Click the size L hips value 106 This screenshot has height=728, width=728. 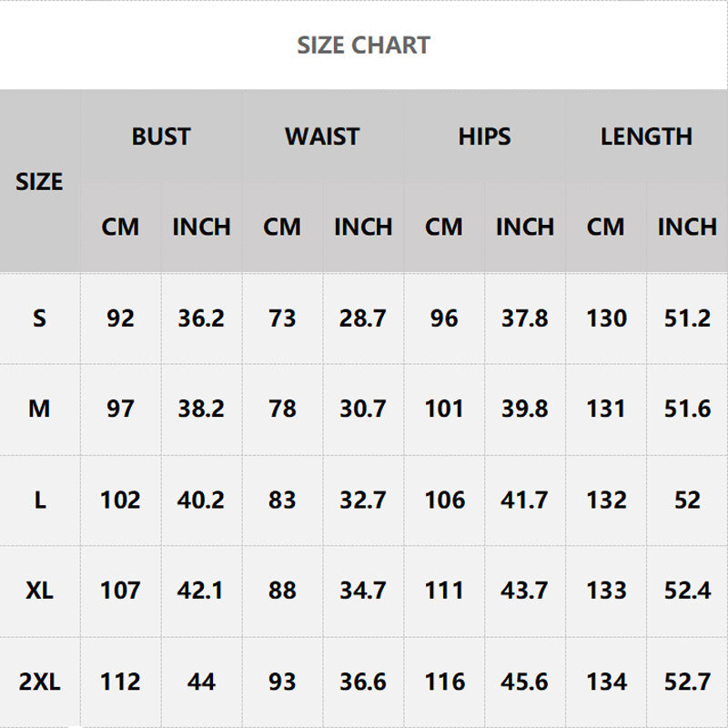tap(444, 500)
